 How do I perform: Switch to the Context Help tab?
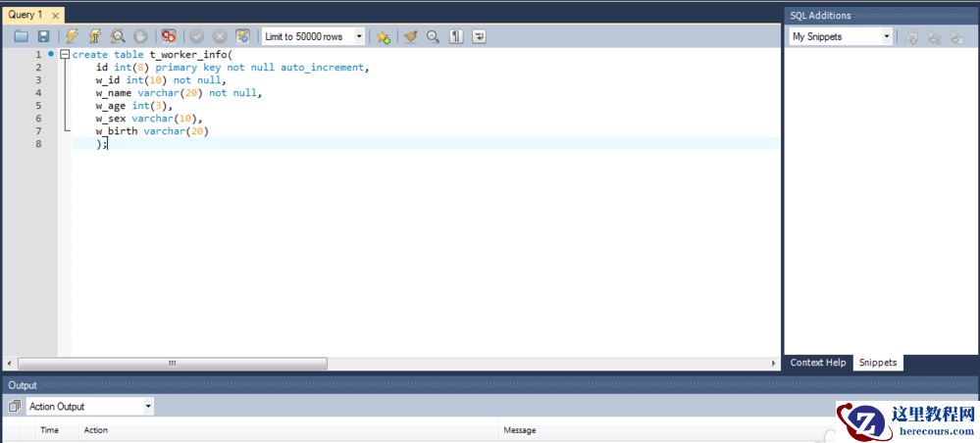[x=817, y=363]
